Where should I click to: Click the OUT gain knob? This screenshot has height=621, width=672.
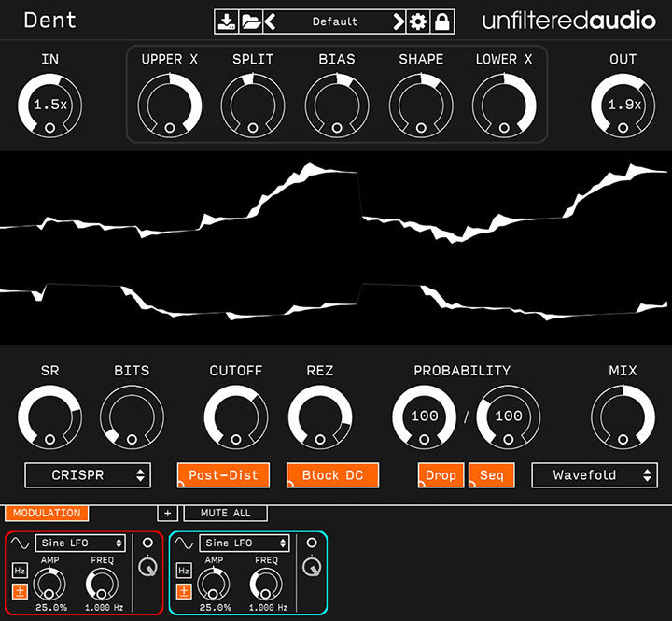[x=623, y=106]
